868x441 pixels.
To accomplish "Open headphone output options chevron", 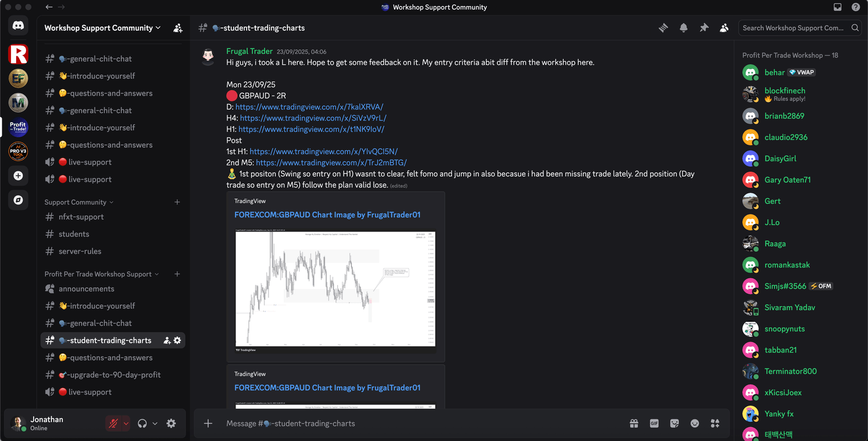I will pyautogui.click(x=155, y=424).
